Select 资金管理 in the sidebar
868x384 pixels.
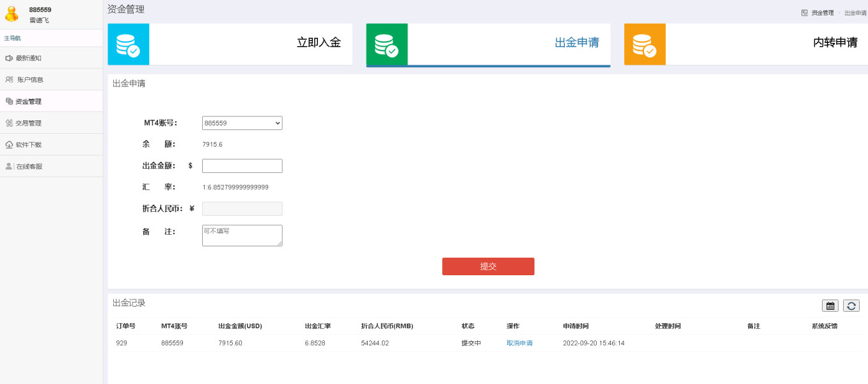(x=29, y=102)
